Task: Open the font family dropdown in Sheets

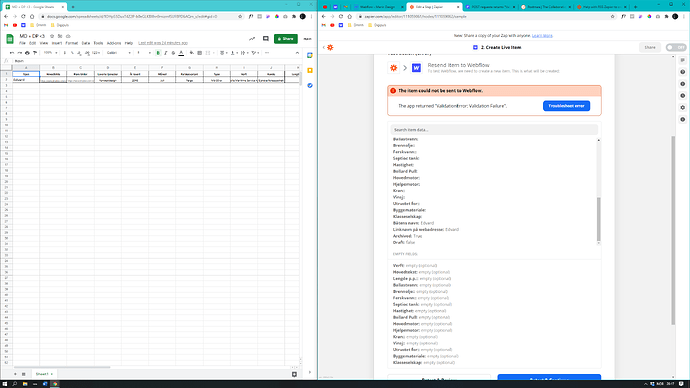Action: click(x=119, y=53)
